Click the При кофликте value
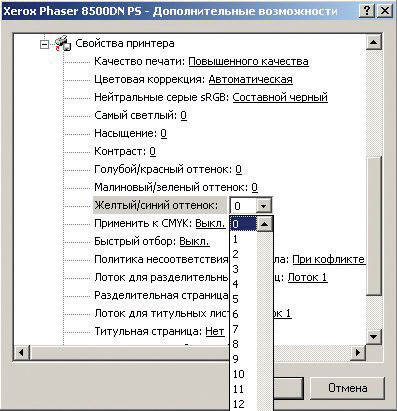This screenshot has height=411, width=397. 328,259
